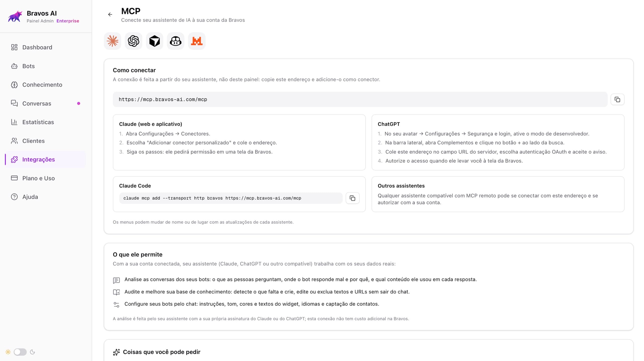This screenshot has width=644, height=361.
Task: Select the orange Mistral assistant icon
Action: [197, 41]
